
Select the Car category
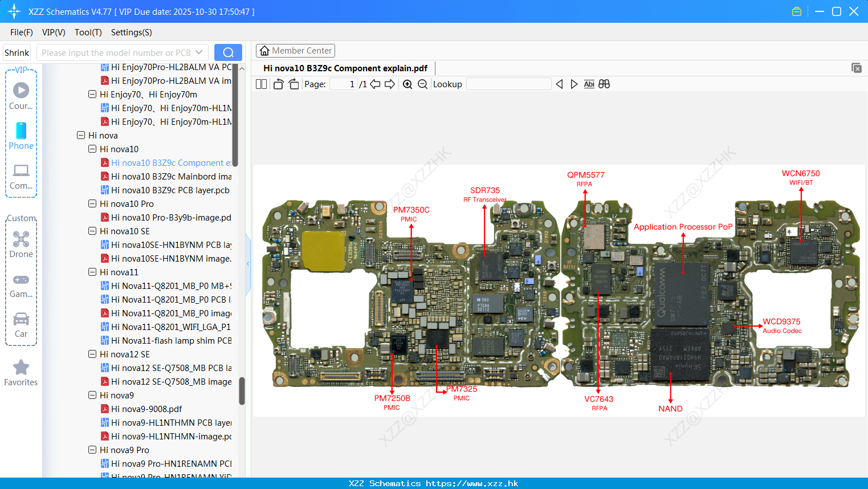(21, 325)
